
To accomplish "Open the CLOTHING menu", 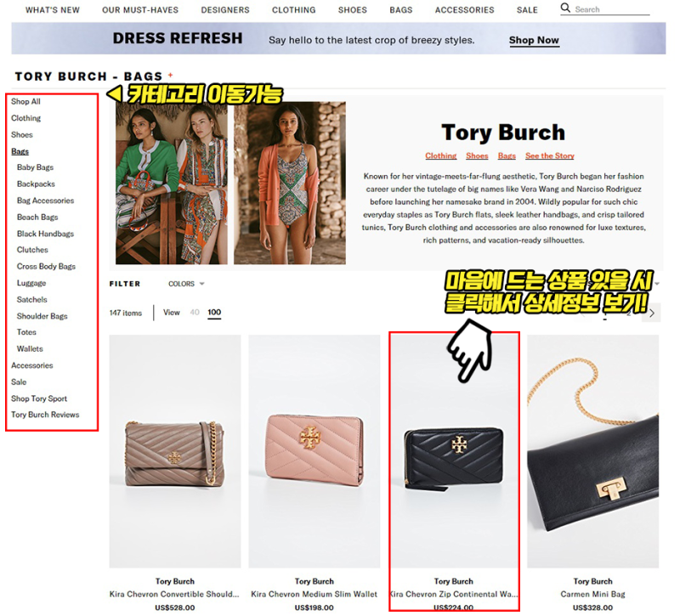I will [x=293, y=10].
